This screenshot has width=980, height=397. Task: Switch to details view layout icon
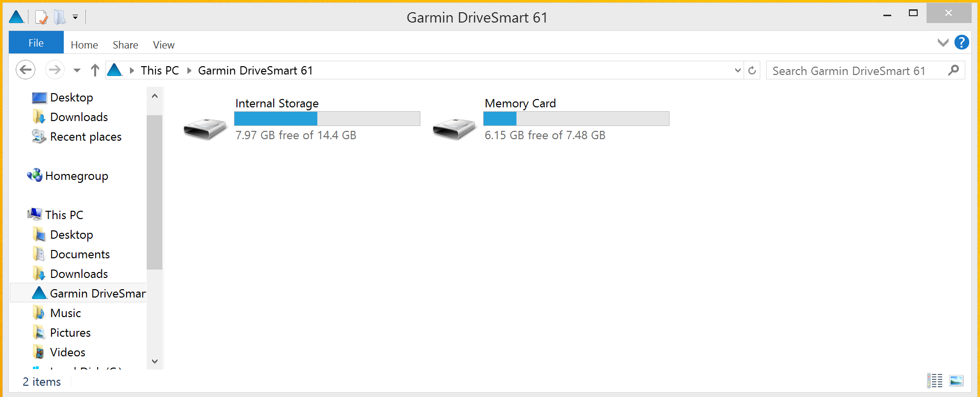[x=934, y=381]
